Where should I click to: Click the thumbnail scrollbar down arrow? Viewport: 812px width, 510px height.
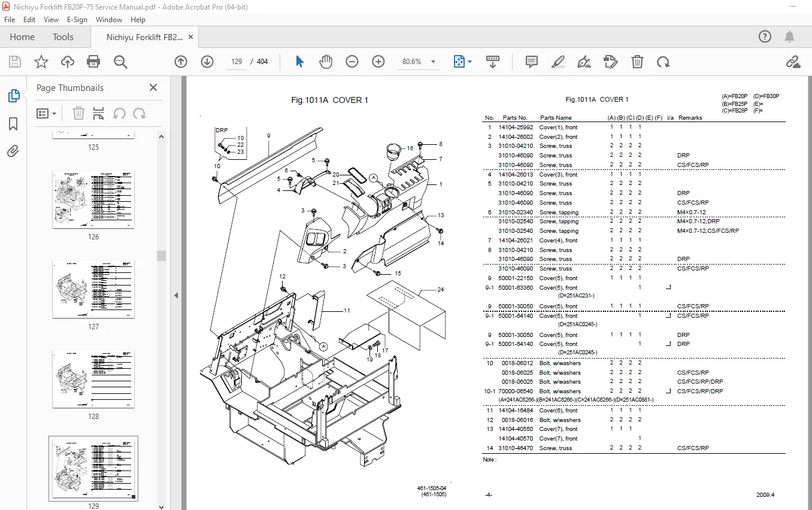tap(161, 506)
